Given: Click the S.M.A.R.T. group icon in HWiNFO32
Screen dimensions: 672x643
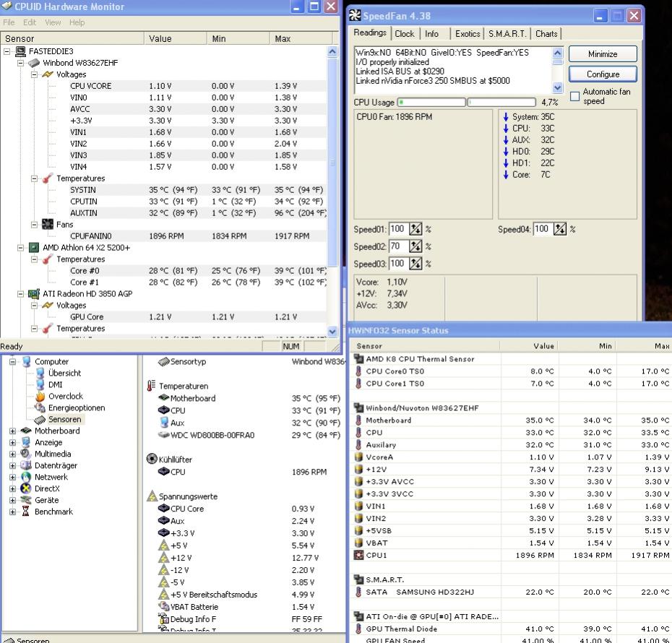Looking at the screenshot, I should [x=358, y=579].
